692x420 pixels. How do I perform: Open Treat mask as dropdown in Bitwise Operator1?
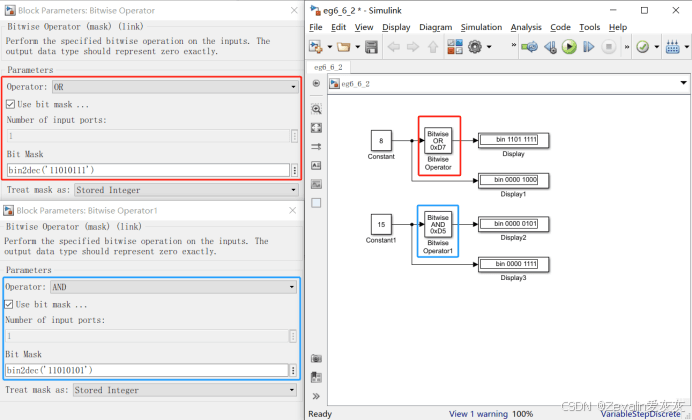point(184,390)
